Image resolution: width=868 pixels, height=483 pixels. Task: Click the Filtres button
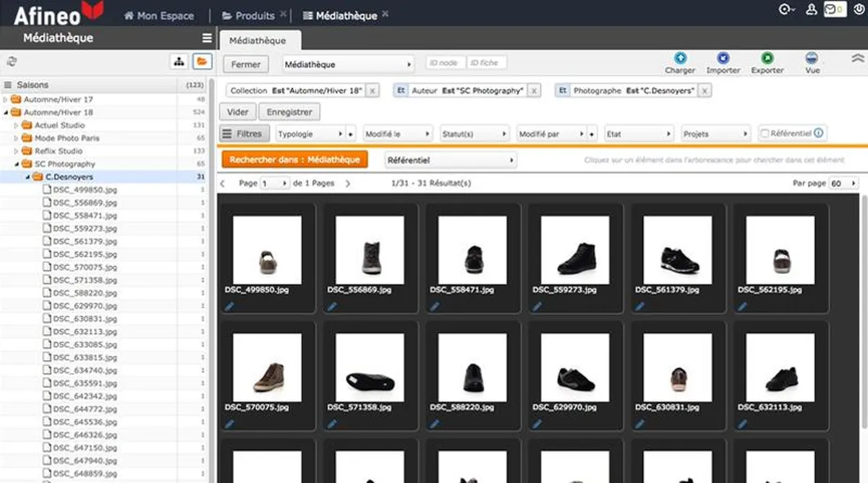pyautogui.click(x=244, y=134)
